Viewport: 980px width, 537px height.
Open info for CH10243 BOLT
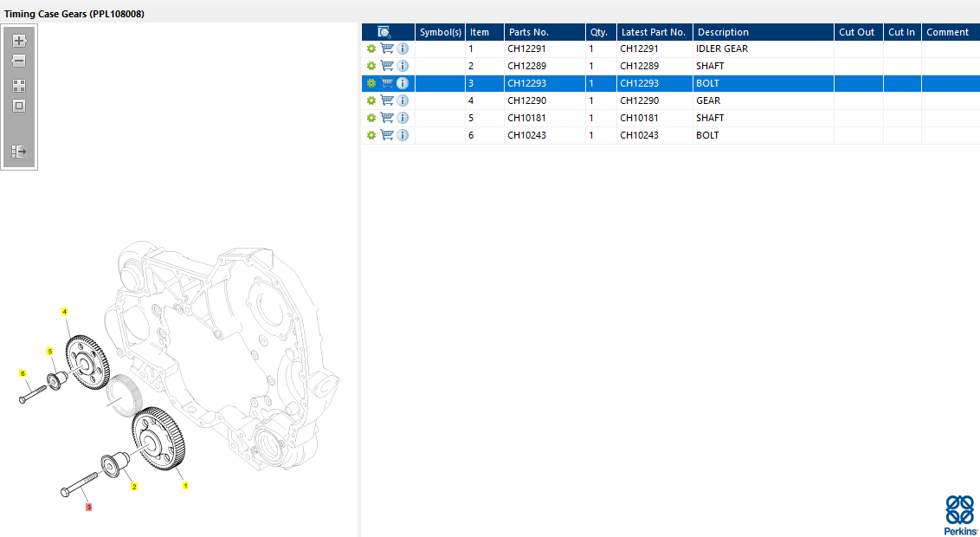click(403, 135)
